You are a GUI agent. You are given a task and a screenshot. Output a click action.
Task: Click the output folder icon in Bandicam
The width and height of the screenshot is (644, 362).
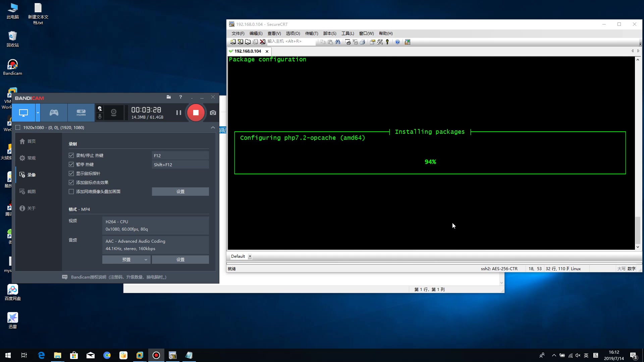[x=168, y=97]
